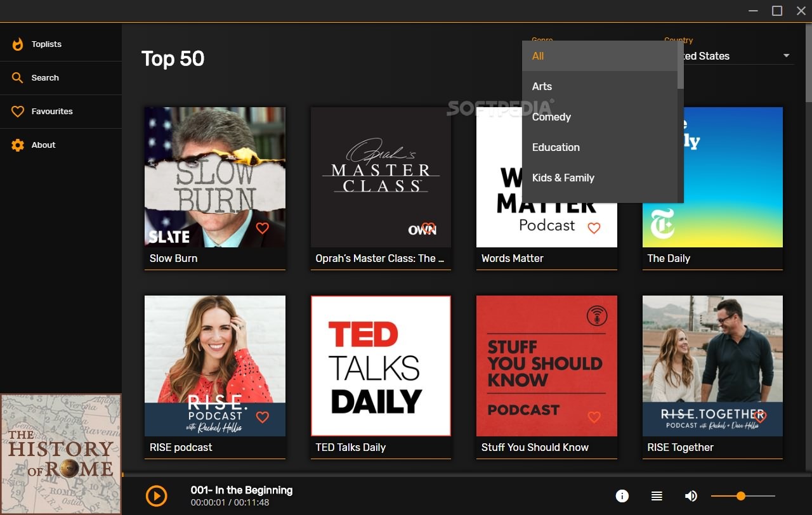Click the RISE Together title
Viewport: 812px width, 515px height.
(x=680, y=447)
